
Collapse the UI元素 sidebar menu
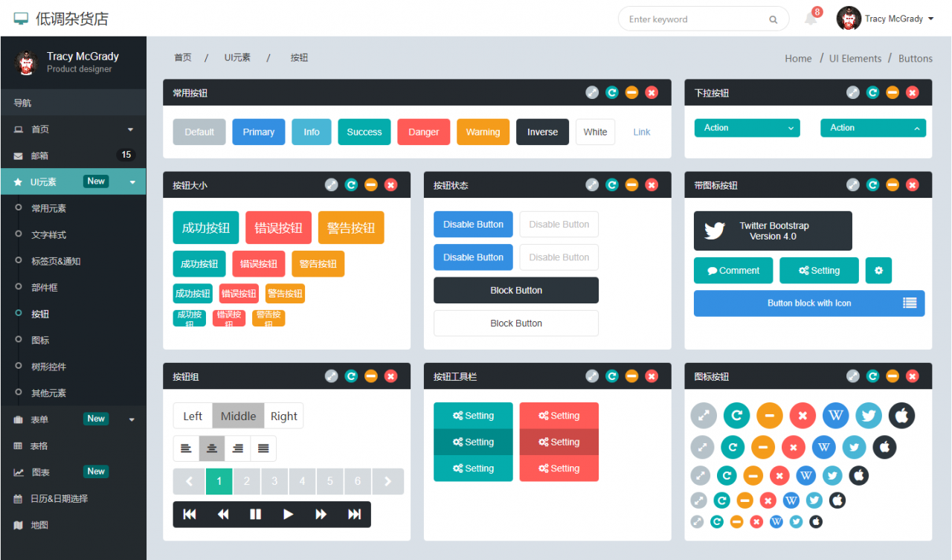click(x=73, y=181)
